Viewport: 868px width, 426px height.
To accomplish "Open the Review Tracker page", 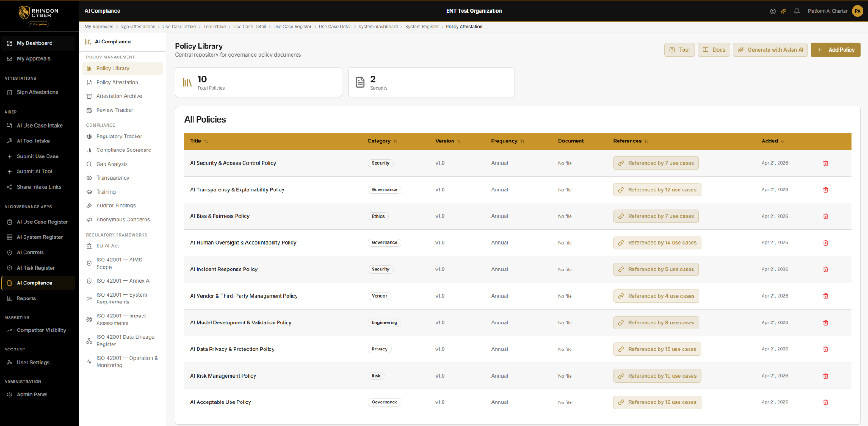I will point(123,110).
